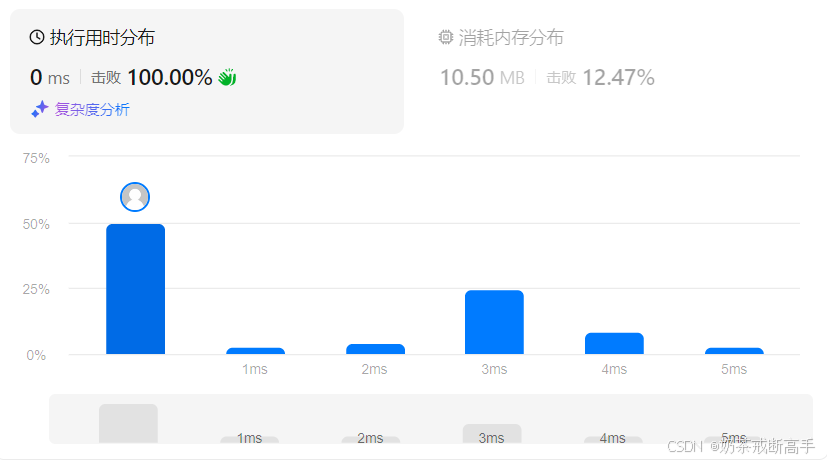Screen dimensions: 827x462
Task: Click the 100.00% beat percentage text
Action: pyautogui.click(x=170, y=78)
